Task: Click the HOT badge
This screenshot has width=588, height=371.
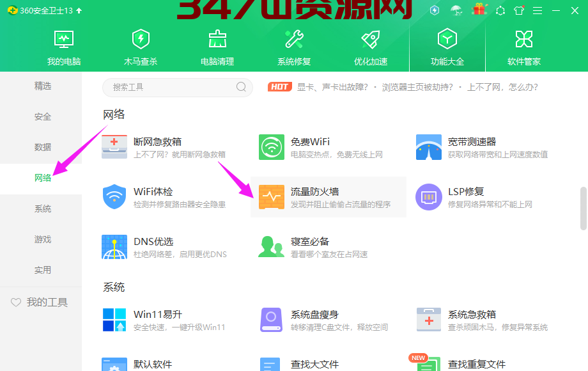Action: (280, 87)
